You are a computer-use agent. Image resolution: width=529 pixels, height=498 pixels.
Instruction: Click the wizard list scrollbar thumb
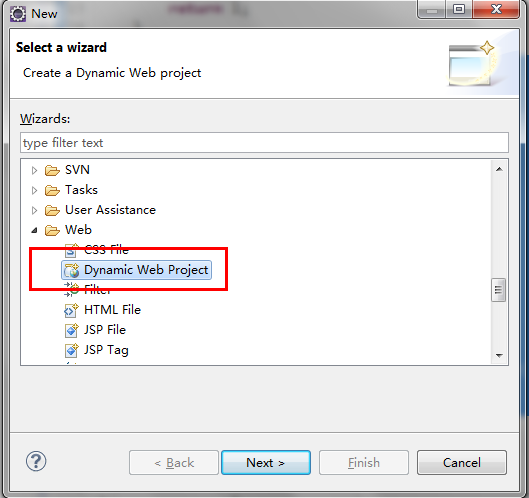[498, 290]
